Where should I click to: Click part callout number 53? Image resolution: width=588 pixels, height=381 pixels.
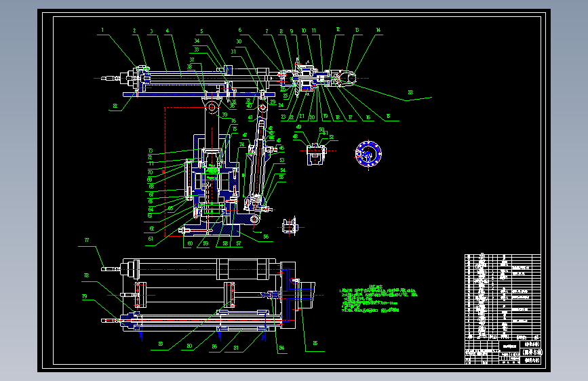[282, 160]
